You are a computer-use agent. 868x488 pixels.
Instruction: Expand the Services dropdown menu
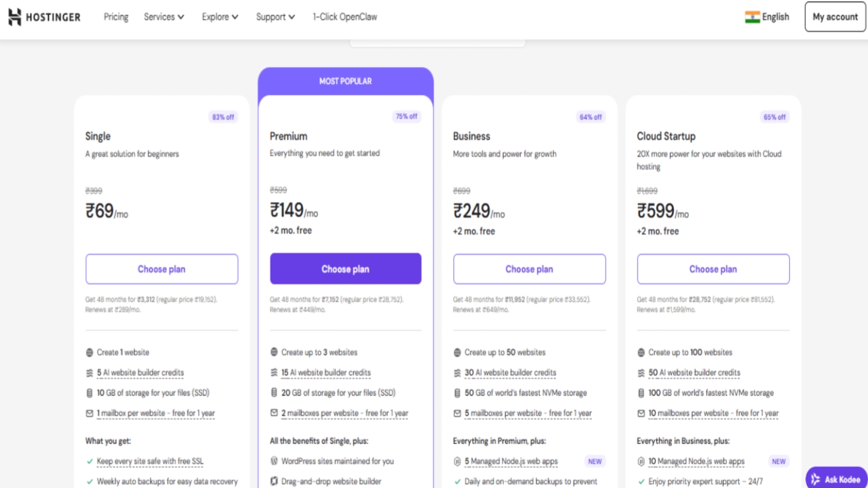tap(163, 17)
